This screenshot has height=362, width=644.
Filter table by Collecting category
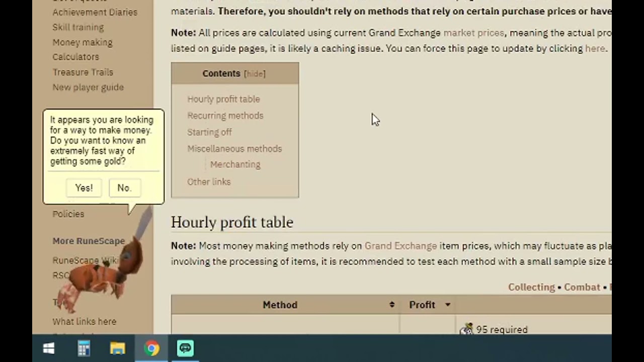531,287
